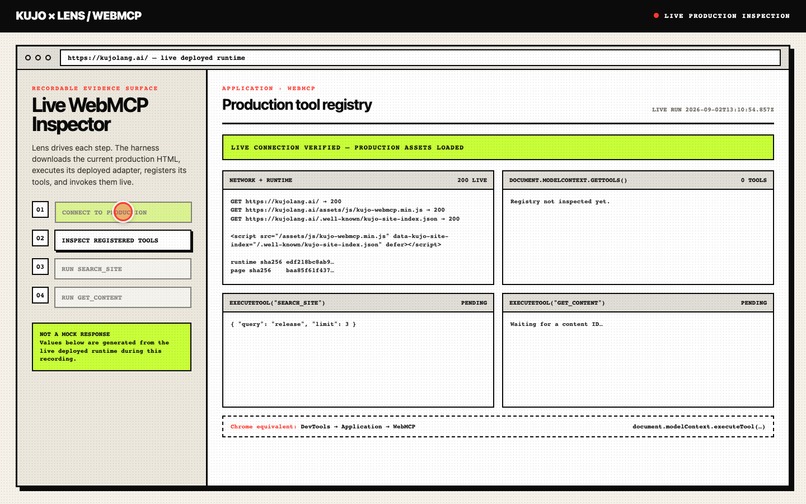Viewport: 806px width, 504px height.
Task: Click the Live Production Inspection label
Action: coord(727,16)
